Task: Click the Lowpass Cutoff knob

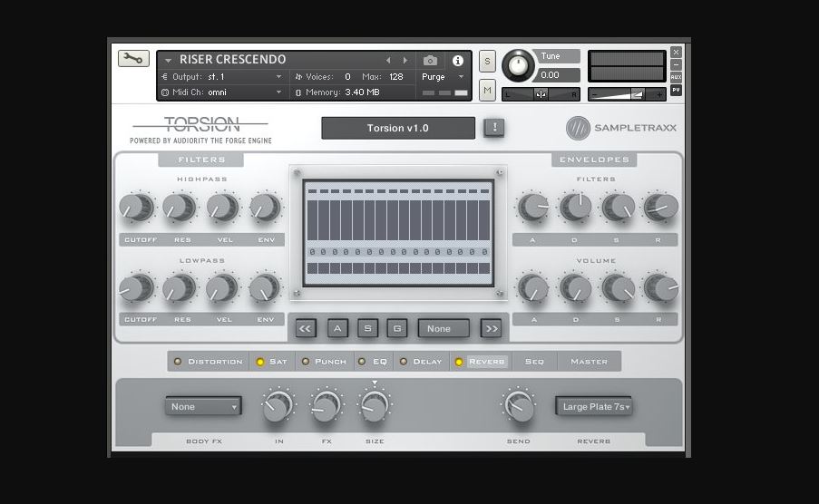Action: click(x=137, y=287)
